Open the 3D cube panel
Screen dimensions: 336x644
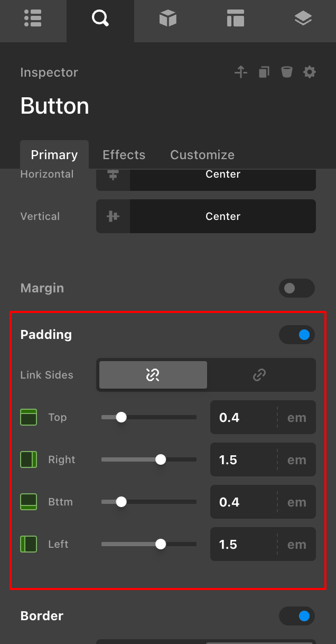(x=167, y=18)
